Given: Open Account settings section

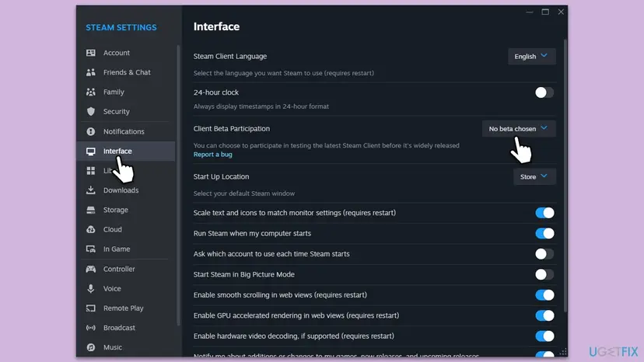Looking at the screenshot, I should 128,53.
